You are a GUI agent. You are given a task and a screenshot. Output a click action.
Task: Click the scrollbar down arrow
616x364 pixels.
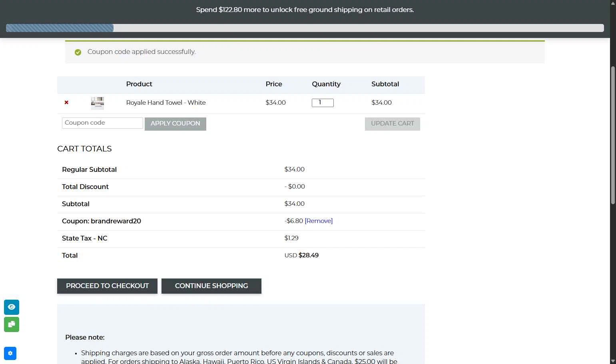coord(613,361)
